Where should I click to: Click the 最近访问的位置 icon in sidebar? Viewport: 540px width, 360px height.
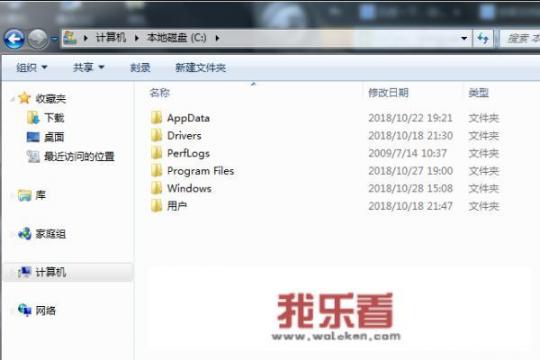[x=33, y=157]
